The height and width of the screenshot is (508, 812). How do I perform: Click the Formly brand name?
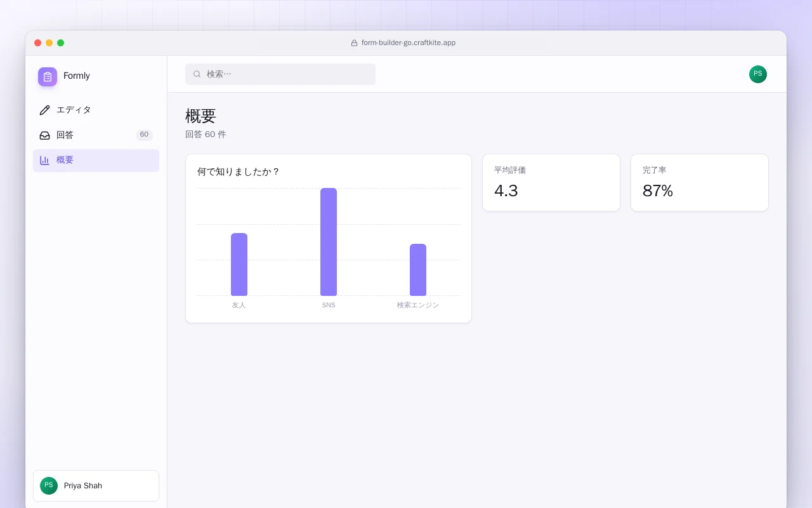pos(77,76)
